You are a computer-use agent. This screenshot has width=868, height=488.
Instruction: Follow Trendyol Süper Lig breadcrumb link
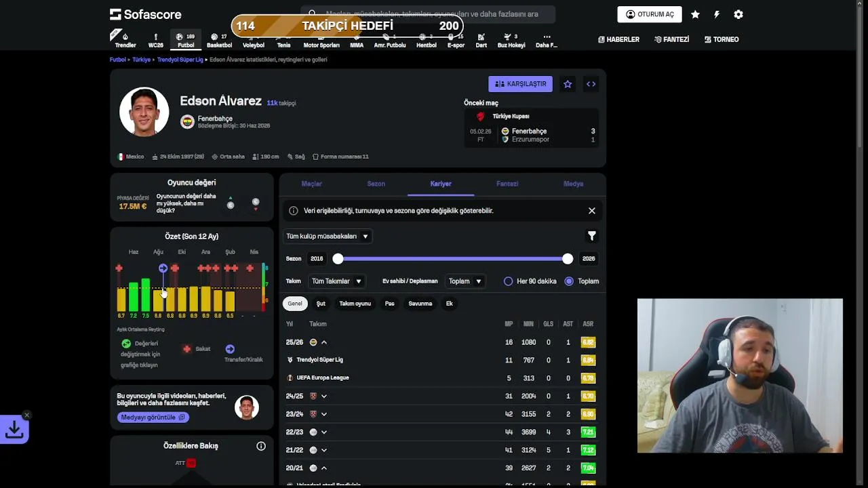[x=180, y=60]
